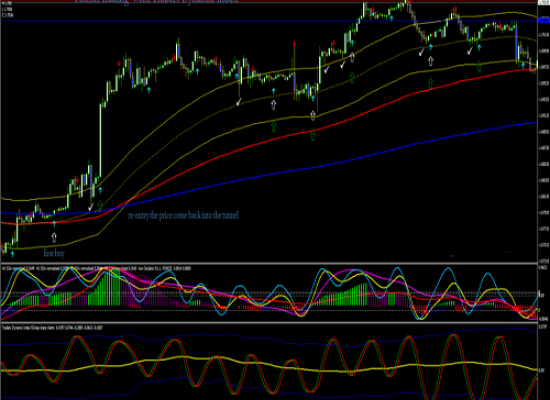550x400 pixels.
Task: Click the red down arrow atop the tallest wick spike
Action: coord(294,44)
